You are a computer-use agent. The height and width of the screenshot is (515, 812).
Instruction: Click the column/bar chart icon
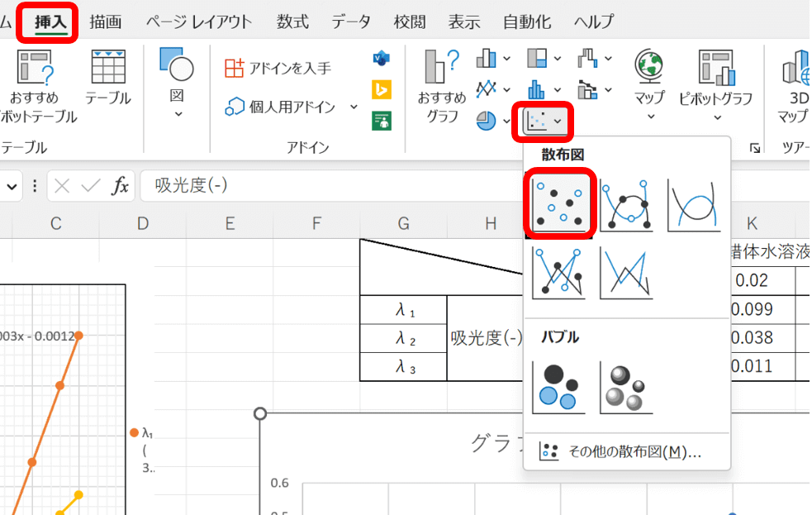pos(487,58)
